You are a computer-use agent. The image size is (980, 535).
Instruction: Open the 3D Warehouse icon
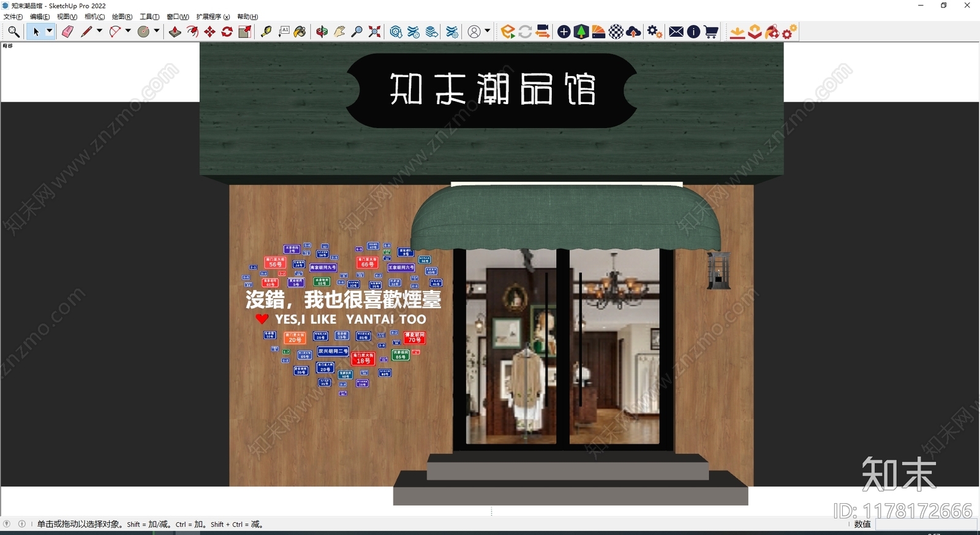pos(396,32)
